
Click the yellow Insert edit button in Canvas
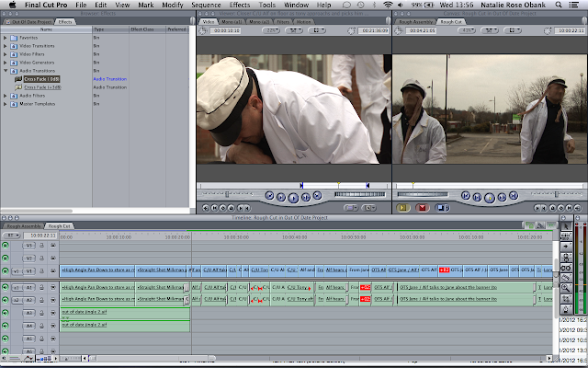(403, 208)
